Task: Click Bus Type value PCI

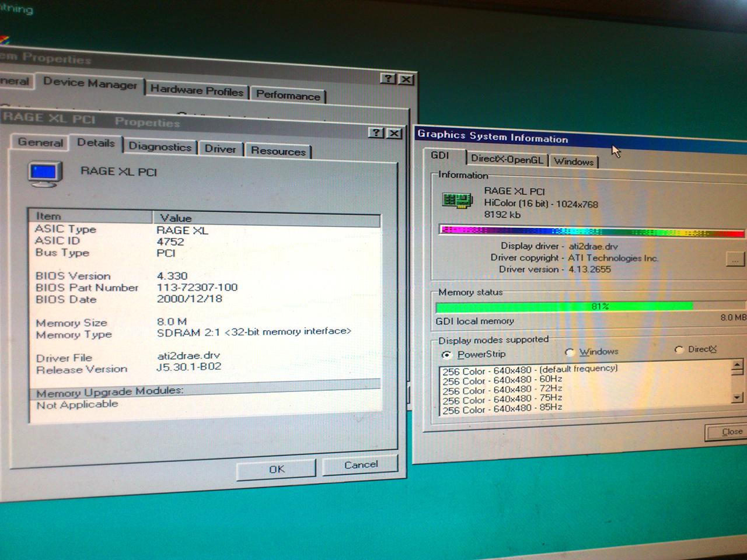Action: [x=166, y=253]
